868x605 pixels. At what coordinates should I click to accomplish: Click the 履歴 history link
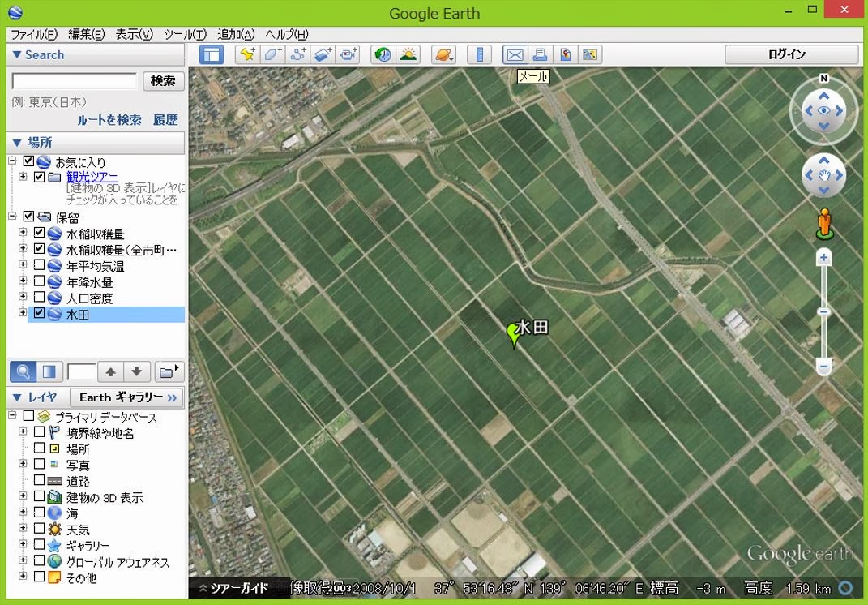pyautogui.click(x=165, y=120)
